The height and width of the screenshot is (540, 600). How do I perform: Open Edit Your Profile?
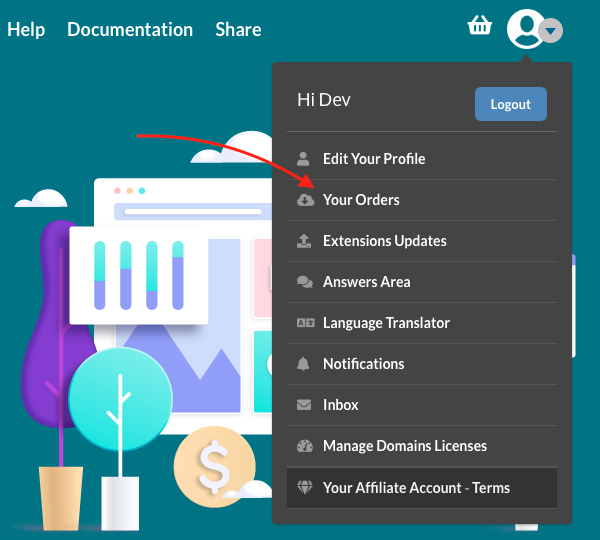373,159
